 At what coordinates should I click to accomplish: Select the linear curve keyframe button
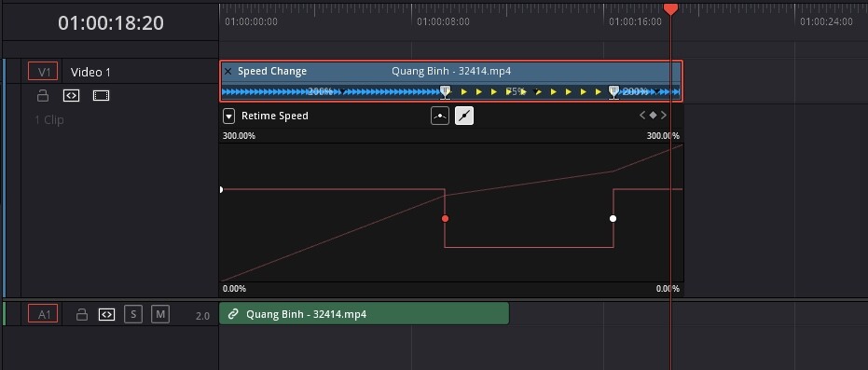point(464,116)
